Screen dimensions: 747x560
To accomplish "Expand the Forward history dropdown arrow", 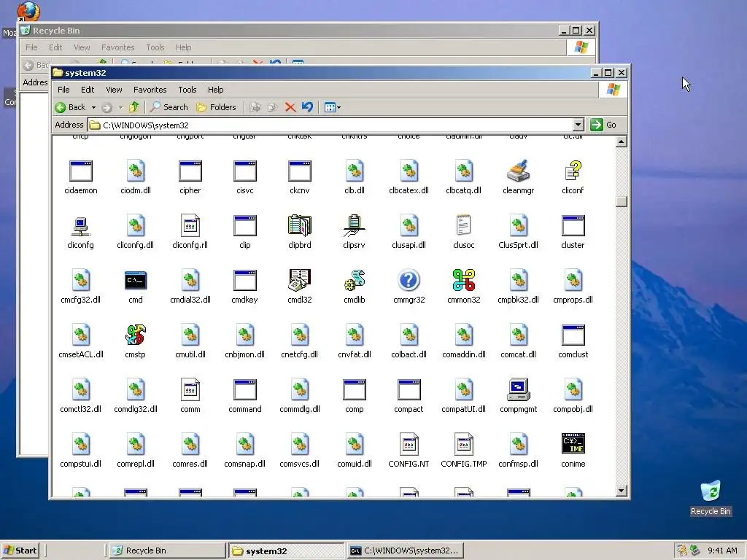I will [x=120, y=108].
